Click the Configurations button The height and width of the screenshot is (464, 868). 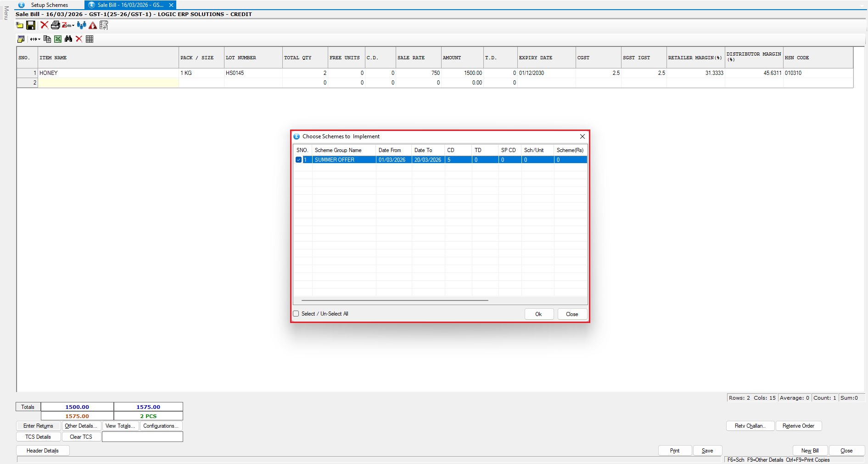coord(161,426)
